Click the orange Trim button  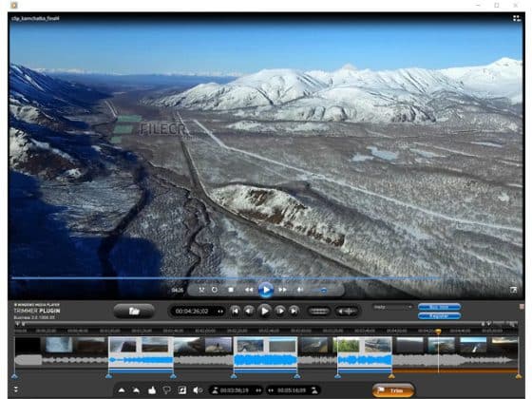pos(393,390)
